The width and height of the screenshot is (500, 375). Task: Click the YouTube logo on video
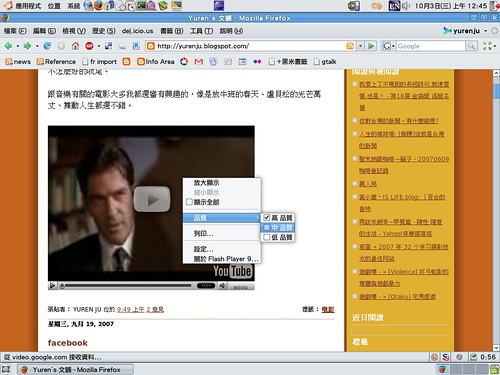point(233,271)
